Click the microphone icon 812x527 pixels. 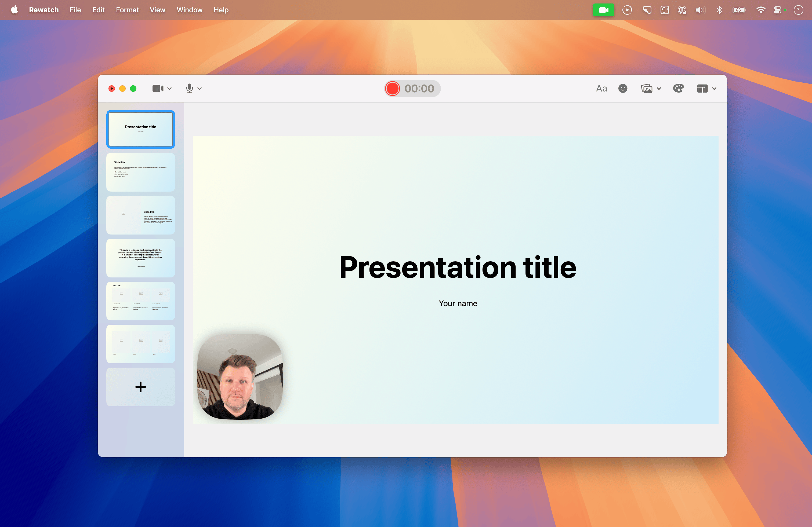tap(190, 88)
